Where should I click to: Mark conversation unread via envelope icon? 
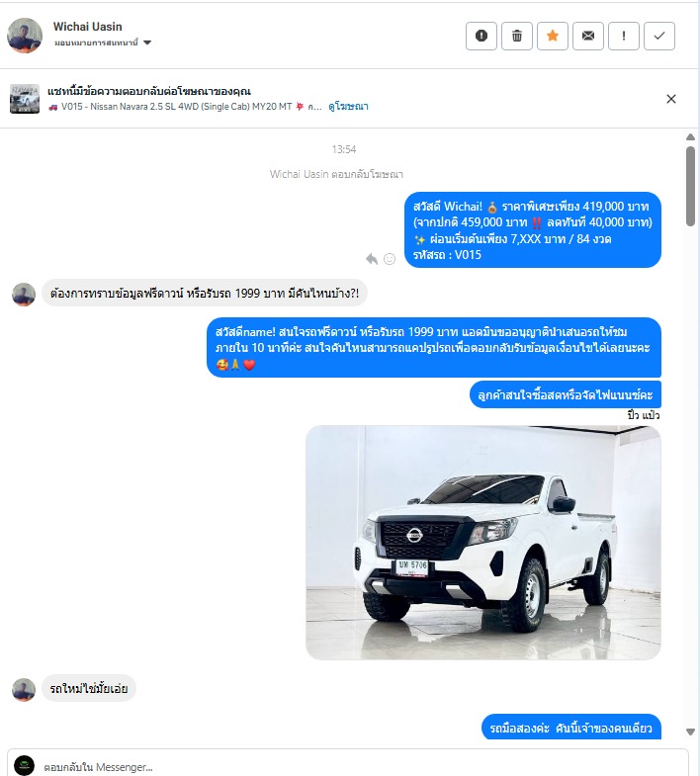point(588,37)
